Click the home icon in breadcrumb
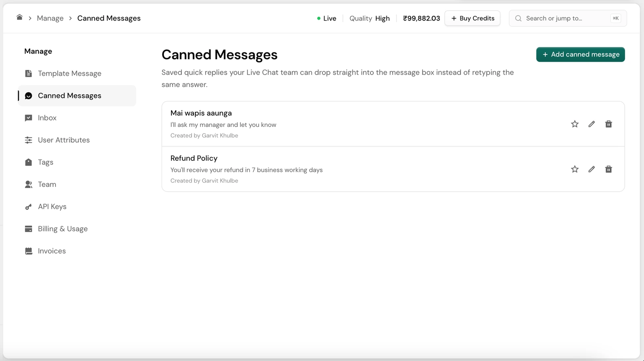Image resolution: width=644 pixels, height=361 pixels. 19,17
